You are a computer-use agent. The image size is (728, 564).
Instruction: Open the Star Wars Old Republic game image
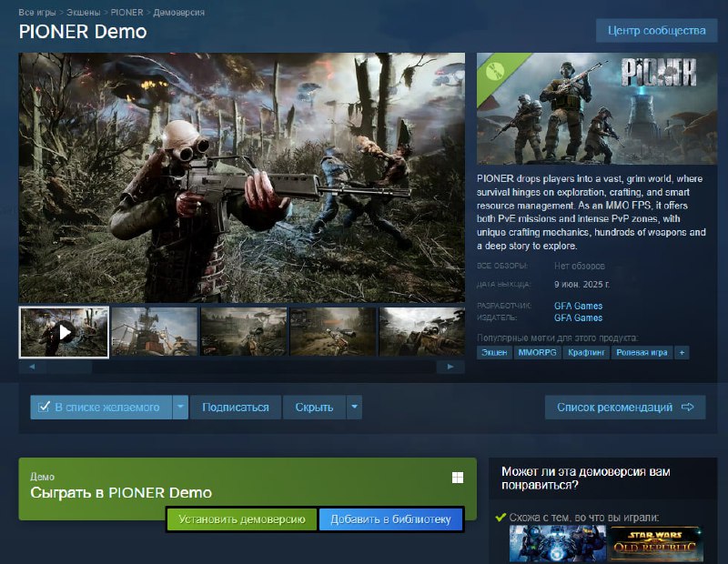pyautogui.click(x=655, y=544)
